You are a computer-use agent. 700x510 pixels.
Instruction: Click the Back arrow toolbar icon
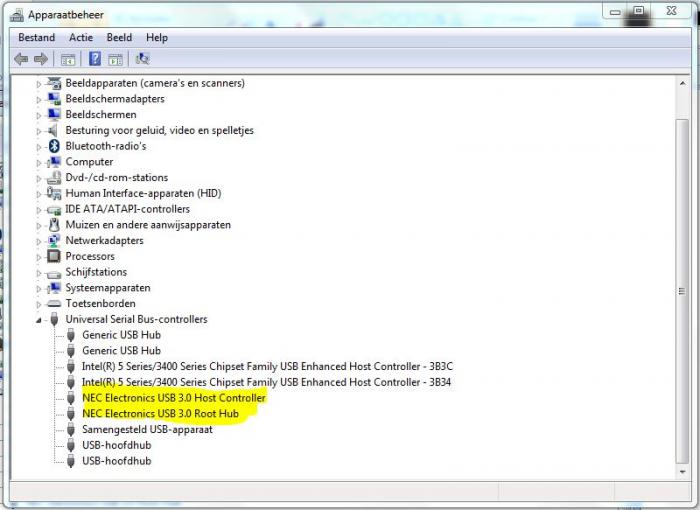[x=21, y=59]
